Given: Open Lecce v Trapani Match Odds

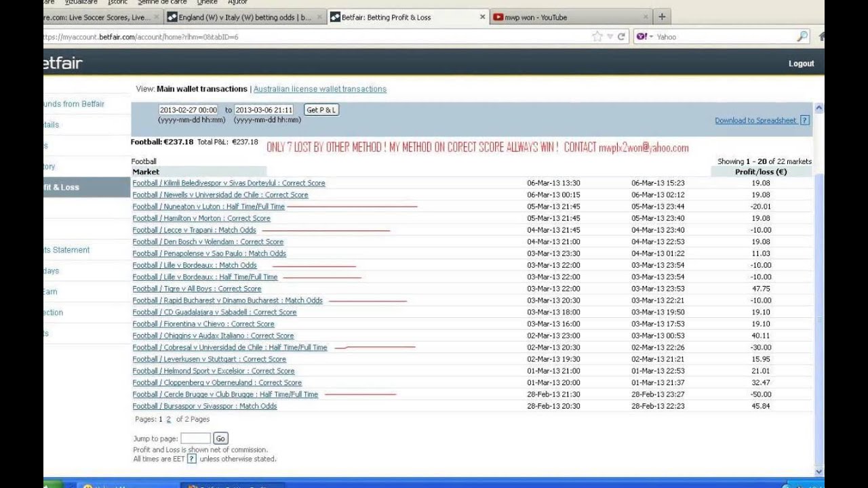Looking at the screenshot, I should 194,230.
